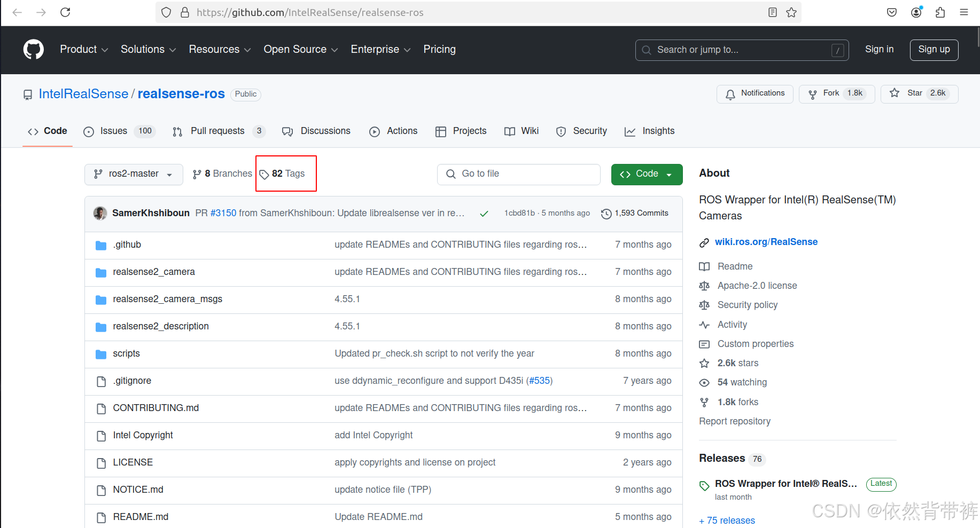Bookmark this page using the star icon

[x=791, y=12]
